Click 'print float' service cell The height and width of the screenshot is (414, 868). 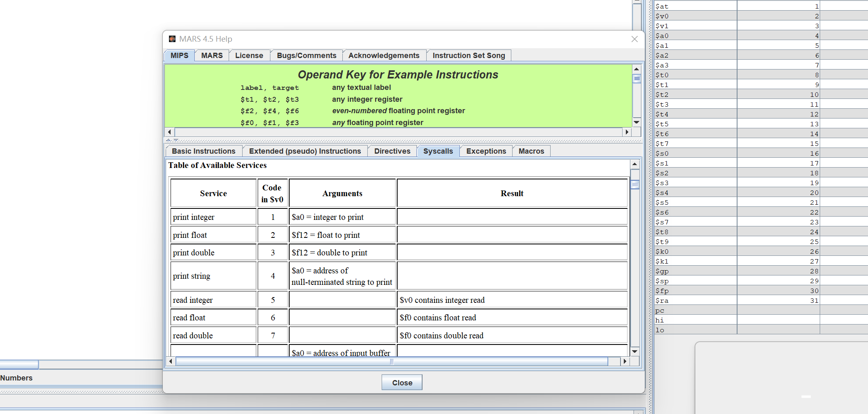[214, 235]
